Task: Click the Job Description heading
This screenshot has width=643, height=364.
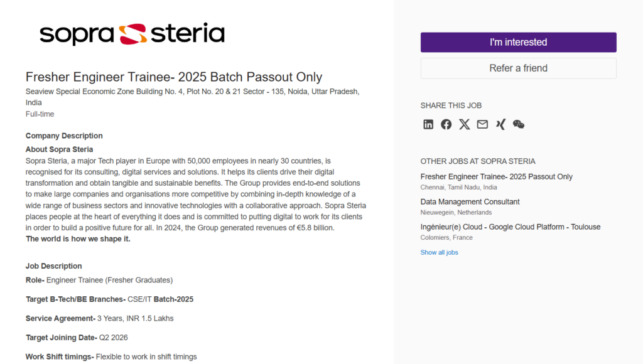Action: click(53, 266)
